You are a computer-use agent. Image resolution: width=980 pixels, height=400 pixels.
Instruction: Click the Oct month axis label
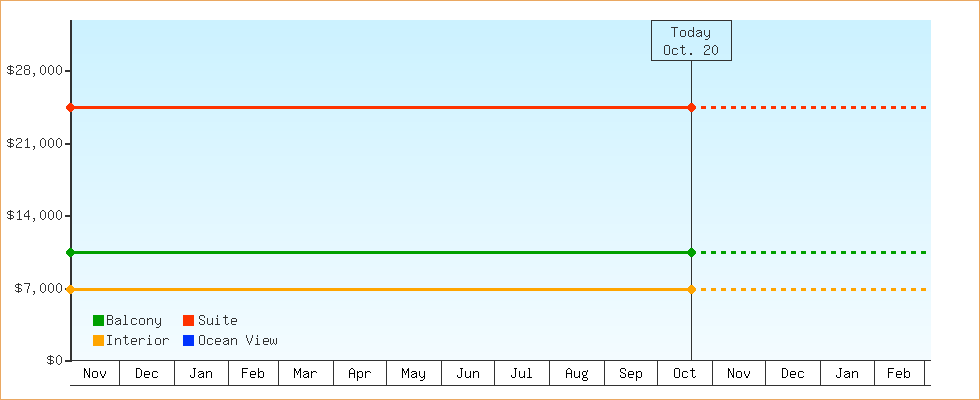click(685, 374)
